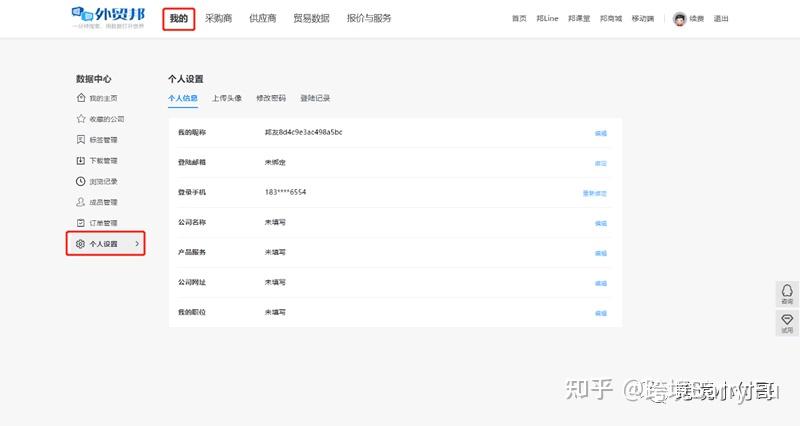The width and height of the screenshot is (800, 426).
Task: Open 我的主页 in the sidebar
Action: click(x=104, y=98)
